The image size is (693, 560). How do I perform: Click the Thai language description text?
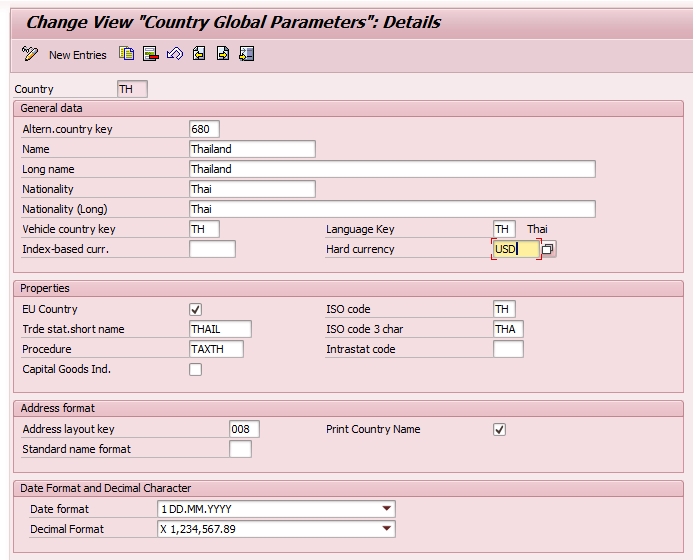537,229
